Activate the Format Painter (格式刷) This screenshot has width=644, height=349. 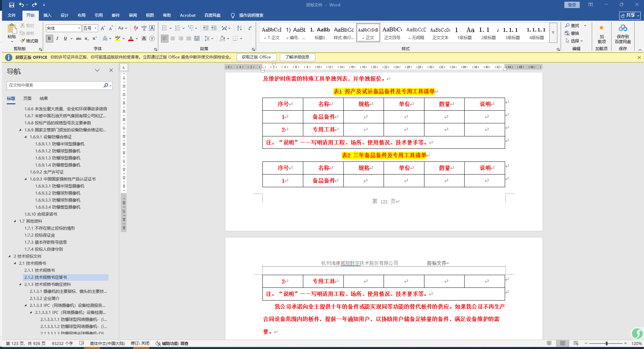[x=29, y=41]
